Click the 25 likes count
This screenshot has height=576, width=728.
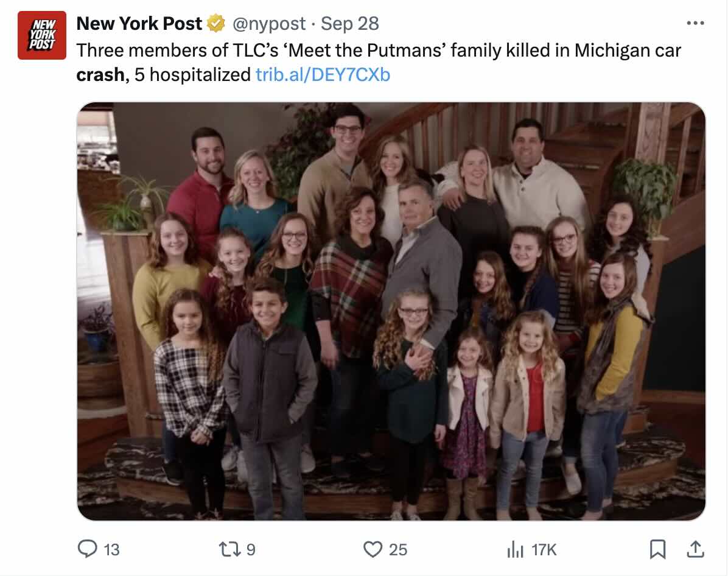[397, 550]
